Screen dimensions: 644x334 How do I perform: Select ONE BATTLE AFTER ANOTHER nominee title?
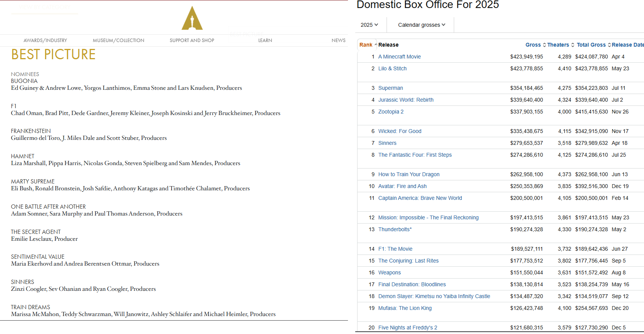point(48,207)
